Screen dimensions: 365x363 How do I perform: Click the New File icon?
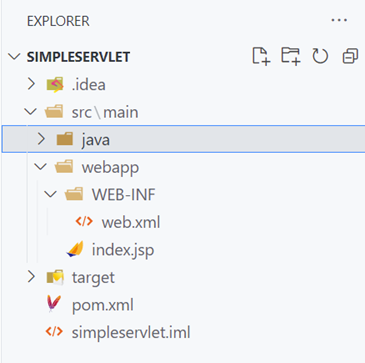(x=261, y=56)
